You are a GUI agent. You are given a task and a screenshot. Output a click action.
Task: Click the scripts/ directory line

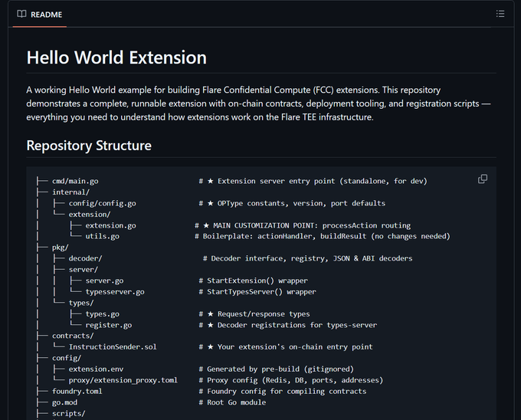coord(68,413)
